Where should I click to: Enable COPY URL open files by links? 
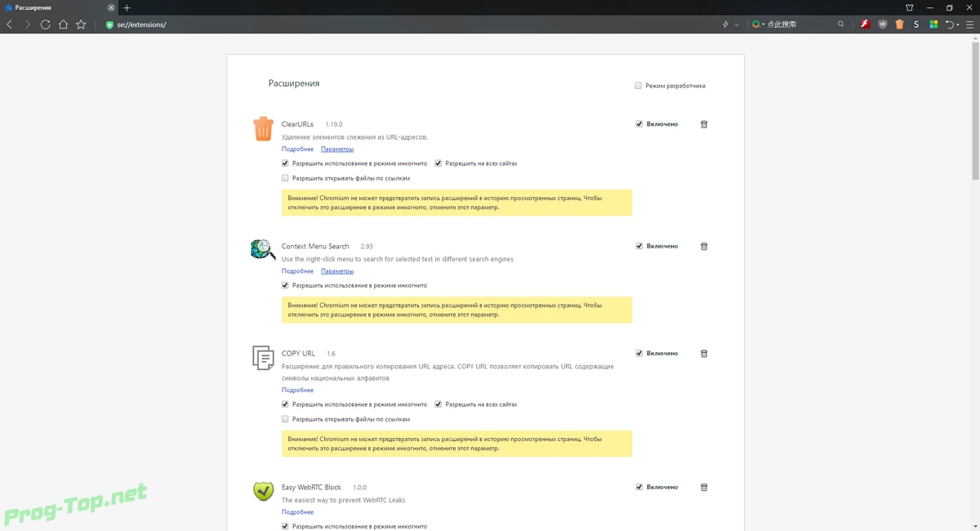tap(285, 419)
